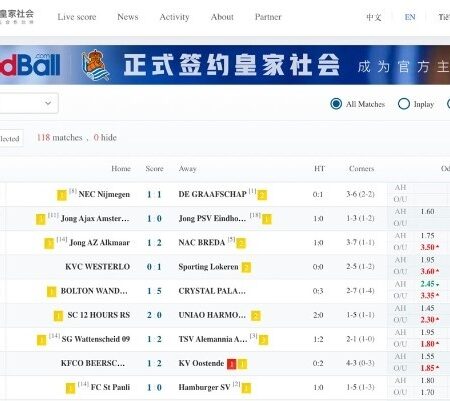This screenshot has height=401, width=450.
Task: Open KFCO BEERSCHOT team name
Action: (93, 363)
